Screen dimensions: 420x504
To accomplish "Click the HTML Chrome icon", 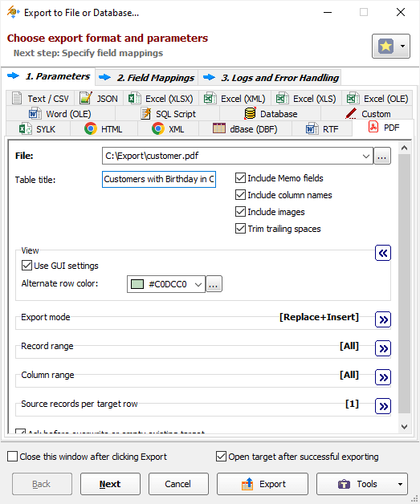I will point(91,128).
